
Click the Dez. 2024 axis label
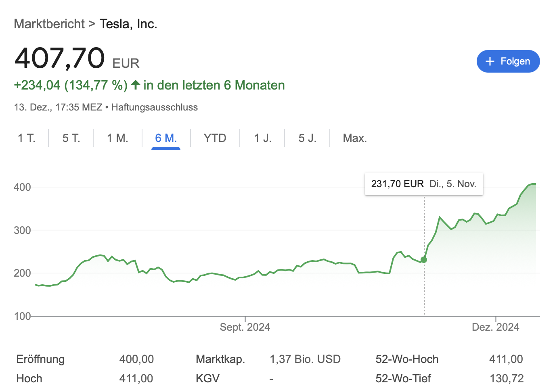(495, 327)
